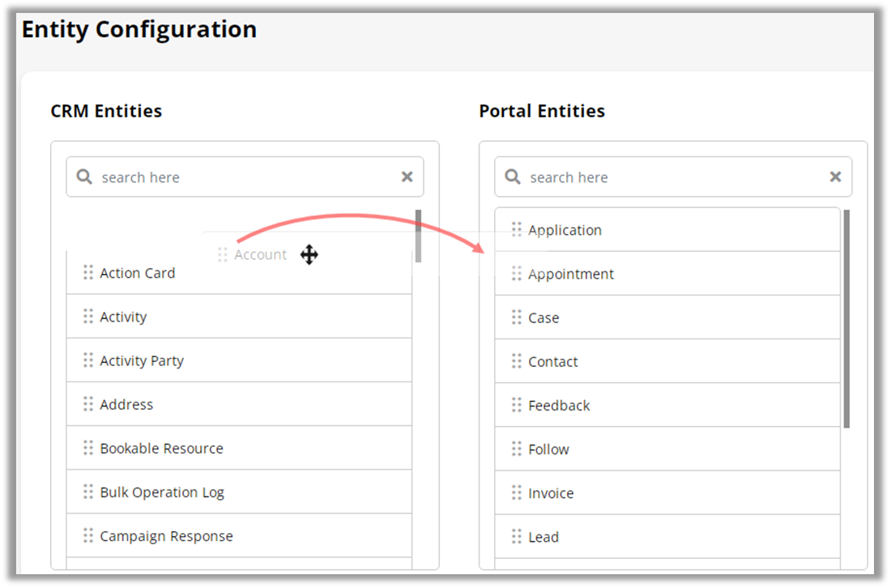Viewport: 891px width, 588px height.
Task: Select the Feedback portal entity
Action: point(559,405)
